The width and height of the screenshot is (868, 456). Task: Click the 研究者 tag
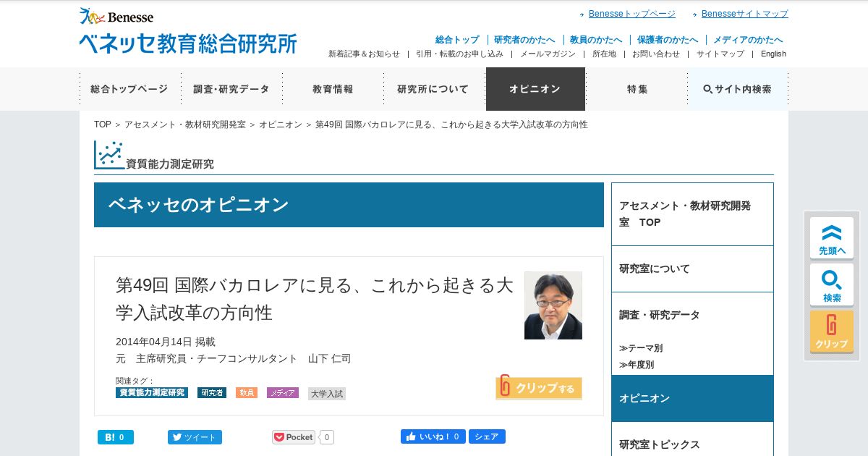click(212, 392)
